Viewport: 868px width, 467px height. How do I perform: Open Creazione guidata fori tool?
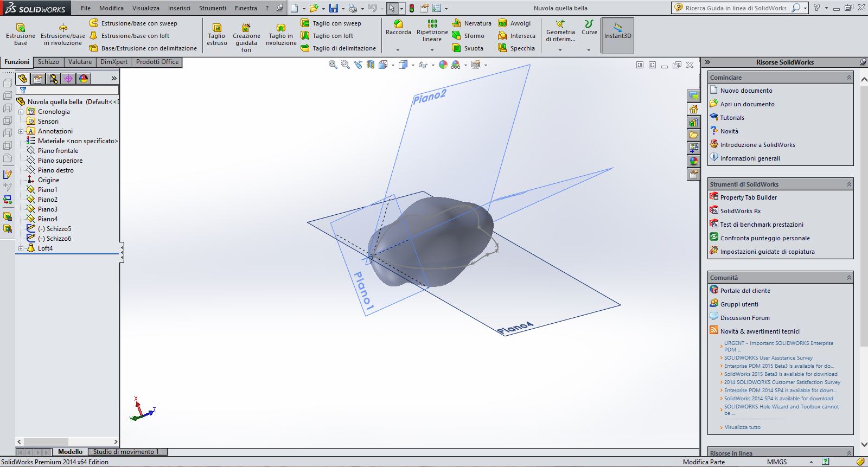[246, 37]
